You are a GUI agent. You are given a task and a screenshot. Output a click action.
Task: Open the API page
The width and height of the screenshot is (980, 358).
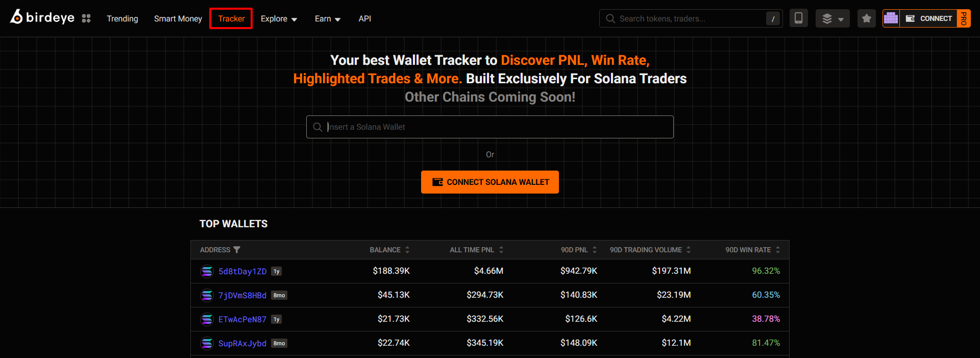365,18
